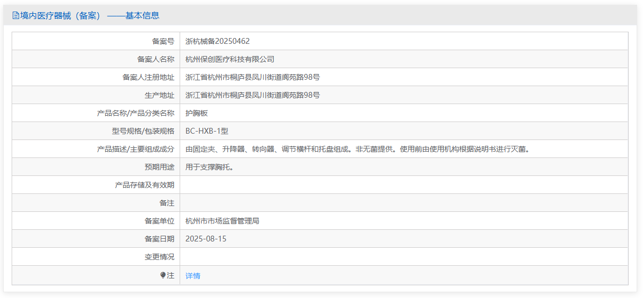Viewport: 644px width, 298px height.
Task: Select the filing date 2025-08-15
Action: point(206,239)
